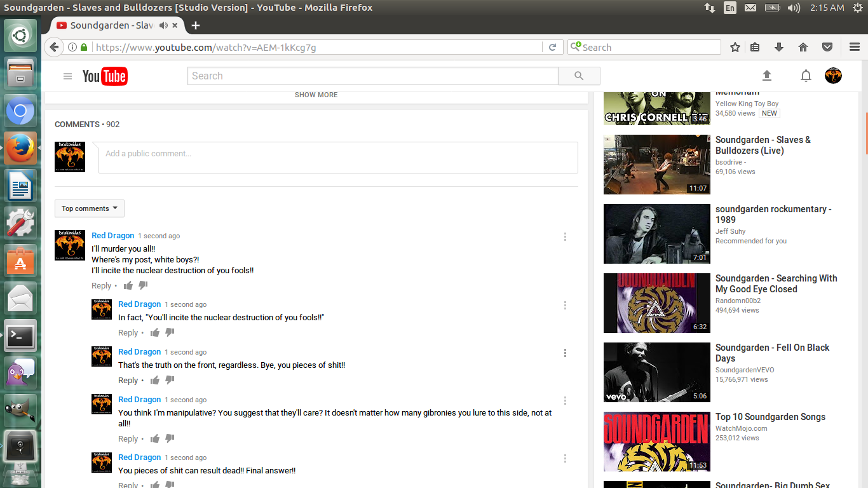Open "Top 10 Soundgarden Songs" video title
The image size is (868, 488).
(x=770, y=417)
